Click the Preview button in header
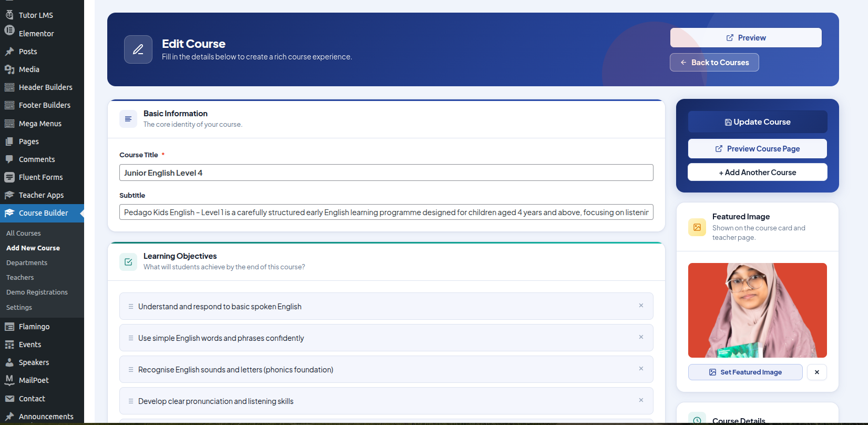 point(746,38)
